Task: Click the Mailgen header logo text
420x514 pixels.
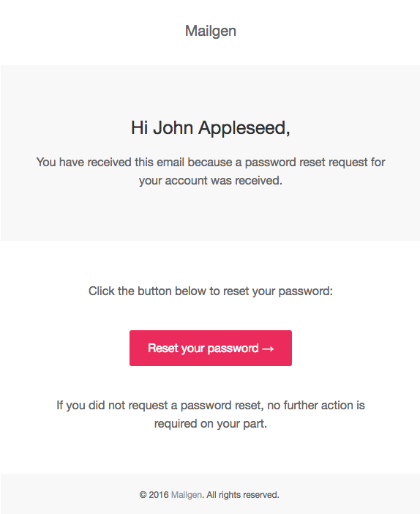Action: (x=210, y=31)
